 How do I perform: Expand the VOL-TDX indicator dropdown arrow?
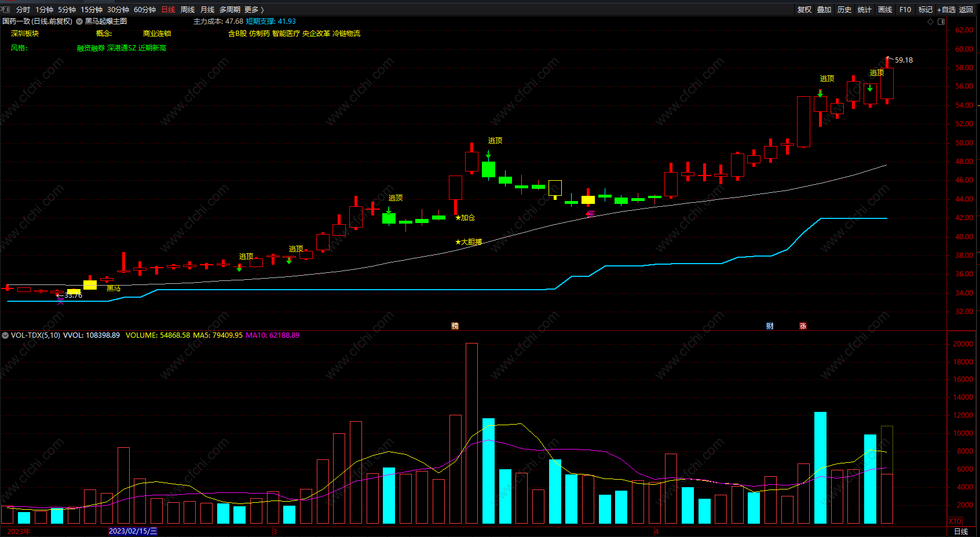[x=5, y=335]
